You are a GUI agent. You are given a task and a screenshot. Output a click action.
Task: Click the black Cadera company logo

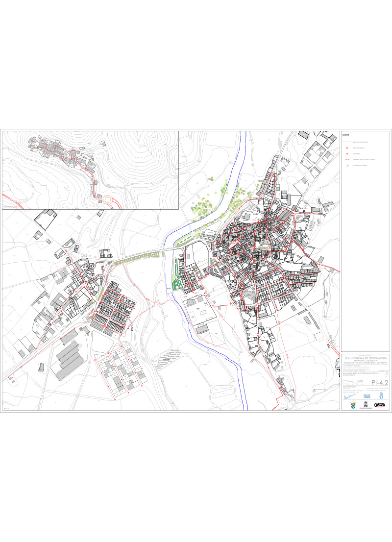click(x=380, y=405)
